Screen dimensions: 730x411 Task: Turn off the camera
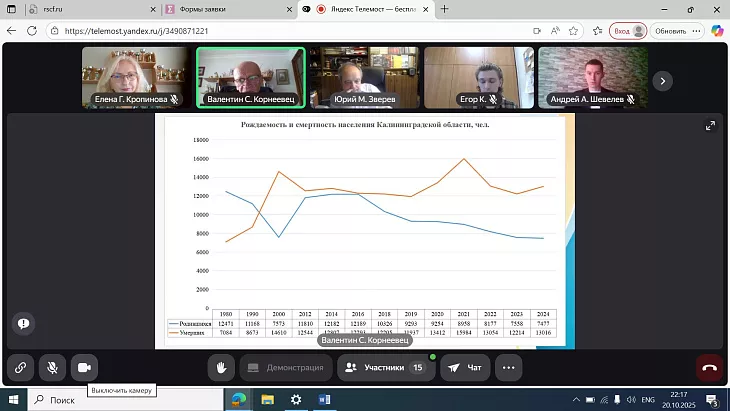tap(84, 367)
